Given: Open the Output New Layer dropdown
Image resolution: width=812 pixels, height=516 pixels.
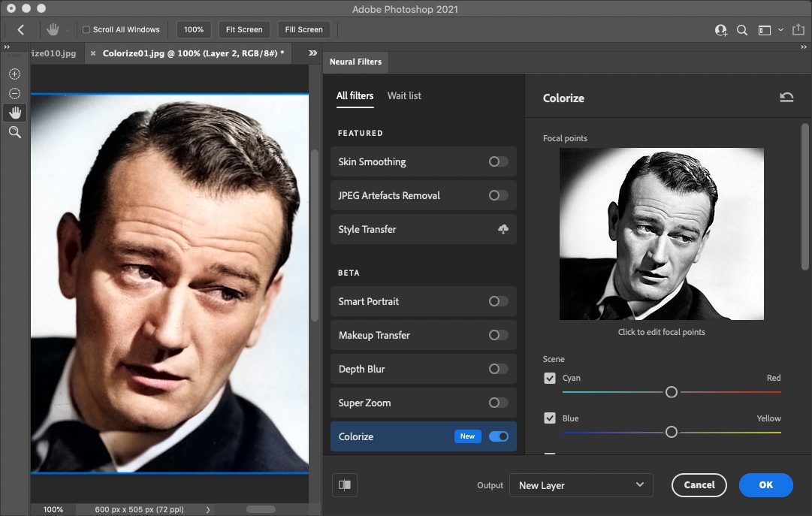Looking at the screenshot, I should pos(581,485).
